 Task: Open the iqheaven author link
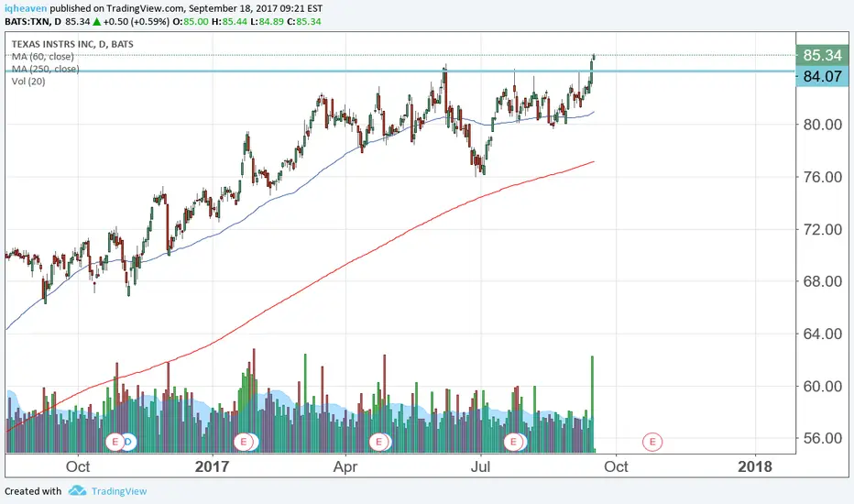[26, 9]
